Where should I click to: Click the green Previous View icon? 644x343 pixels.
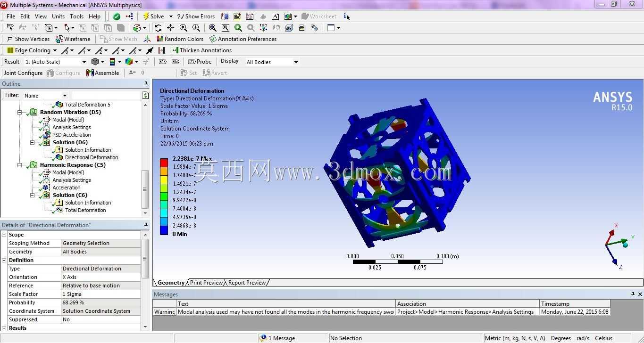pos(238,28)
